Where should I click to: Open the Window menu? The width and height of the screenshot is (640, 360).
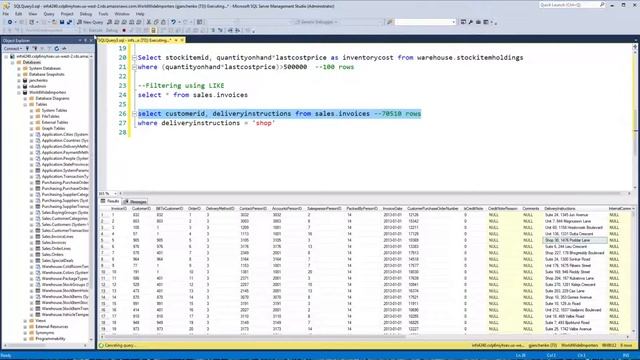coord(122,14)
